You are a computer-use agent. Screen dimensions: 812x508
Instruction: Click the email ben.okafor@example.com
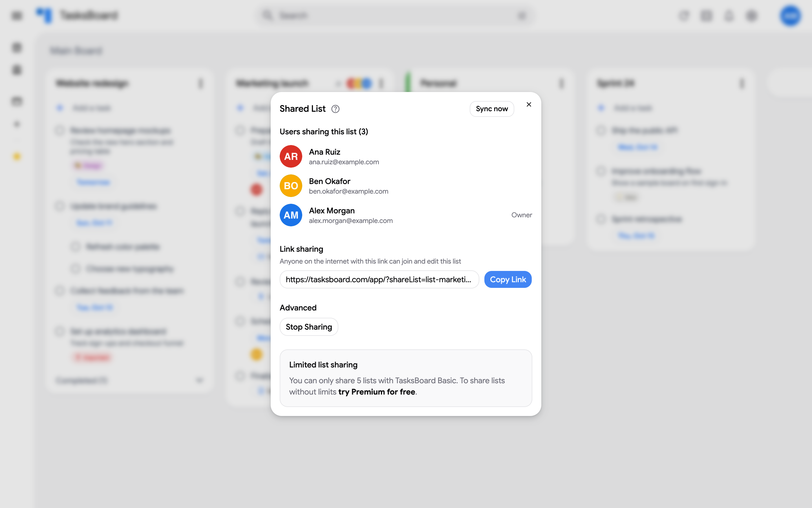(348, 191)
